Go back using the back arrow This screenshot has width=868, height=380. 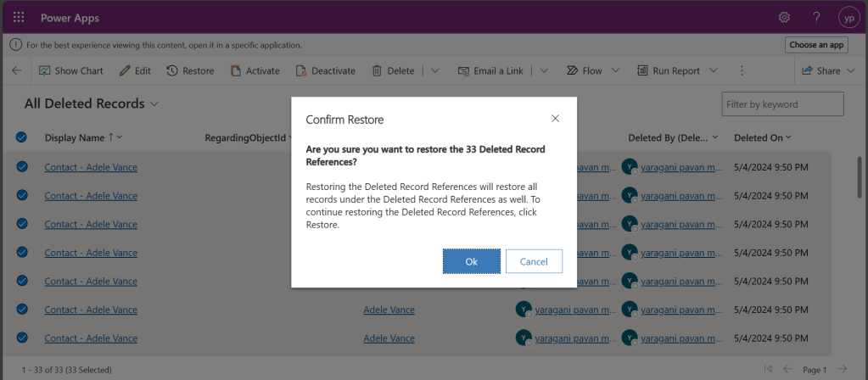[17, 71]
